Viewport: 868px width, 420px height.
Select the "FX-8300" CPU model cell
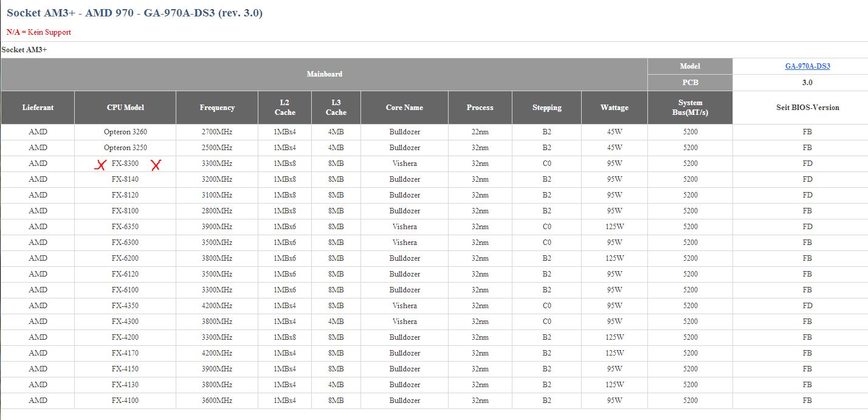click(125, 164)
